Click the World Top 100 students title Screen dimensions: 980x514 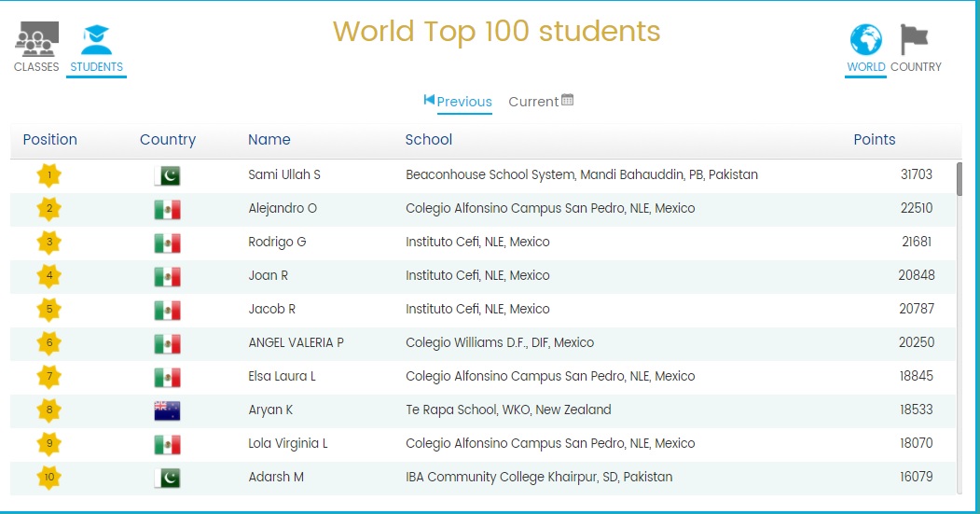[x=496, y=32]
